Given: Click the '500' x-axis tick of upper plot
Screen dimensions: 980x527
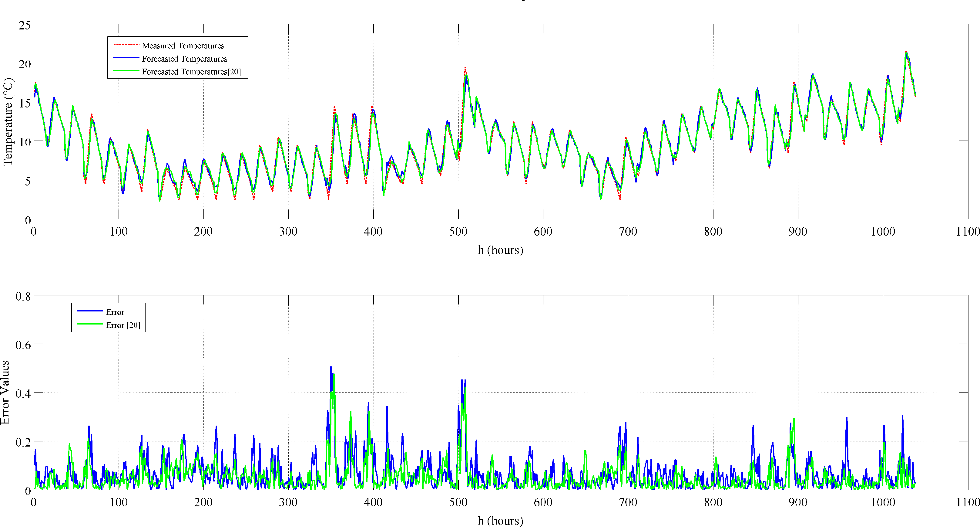Looking at the screenshot, I should click(x=458, y=231).
